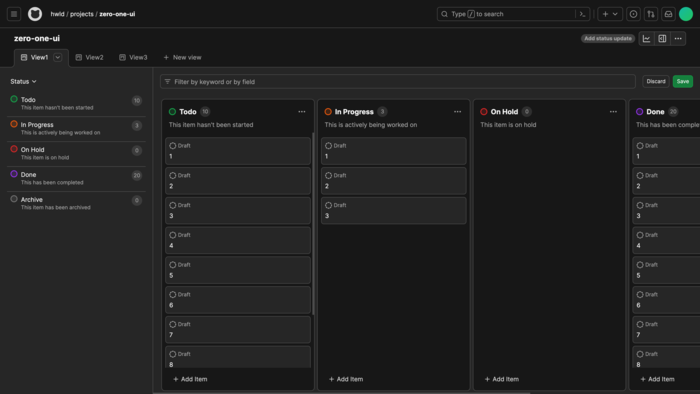700x394 pixels.
Task: Add Item to the Done column
Action: coord(658,379)
